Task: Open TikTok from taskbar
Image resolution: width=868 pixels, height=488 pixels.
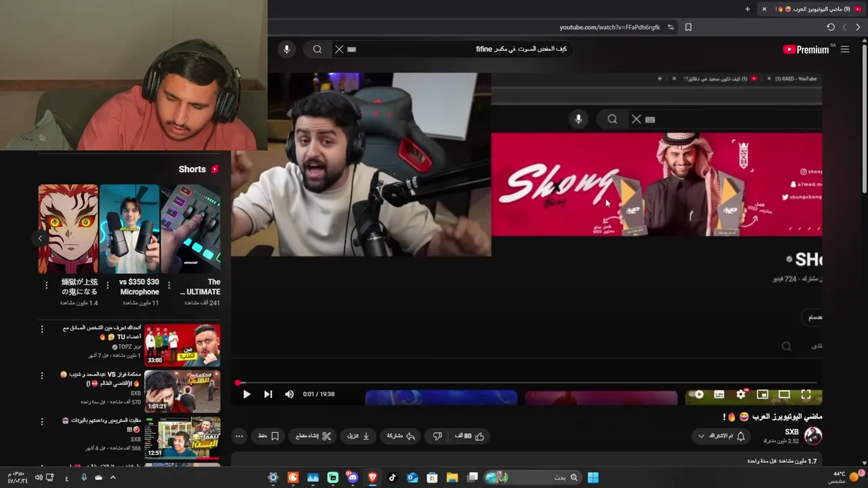Action: click(x=392, y=477)
